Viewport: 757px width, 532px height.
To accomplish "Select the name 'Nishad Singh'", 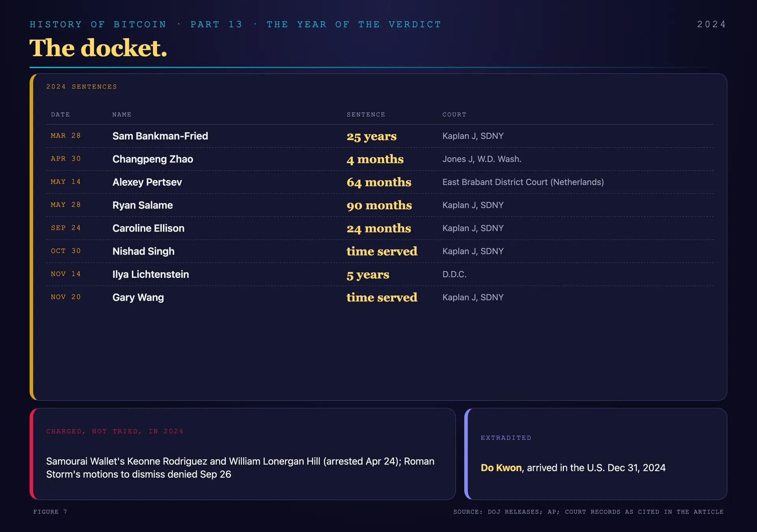I will click(143, 251).
